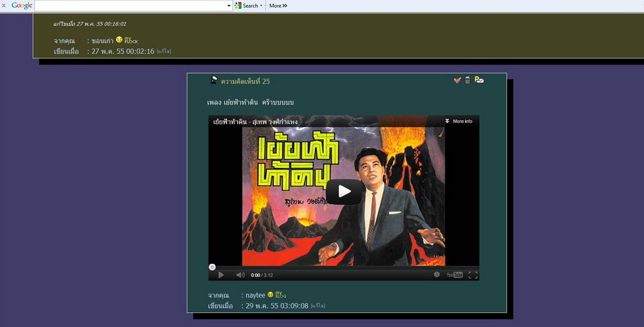Image resolution: width=644 pixels, height=327 pixels.
Task: Click the small play button in control bar
Action: click(221, 275)
